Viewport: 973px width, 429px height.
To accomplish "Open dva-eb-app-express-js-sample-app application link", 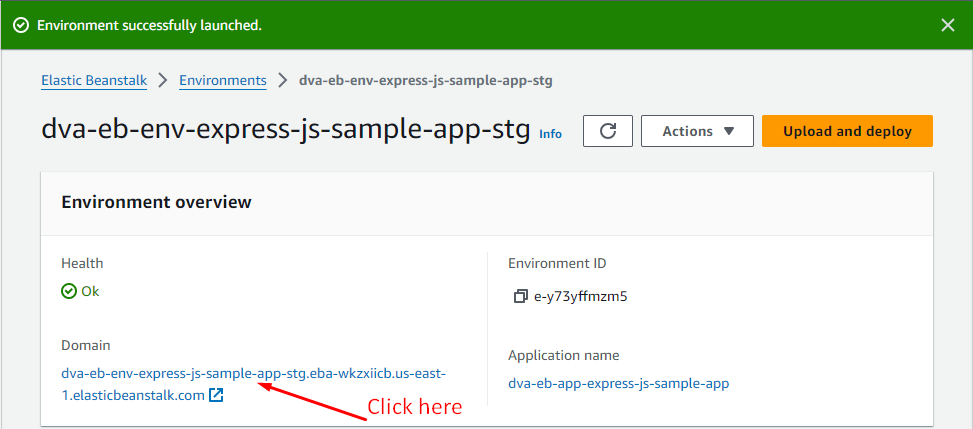I will pos(618,383).
